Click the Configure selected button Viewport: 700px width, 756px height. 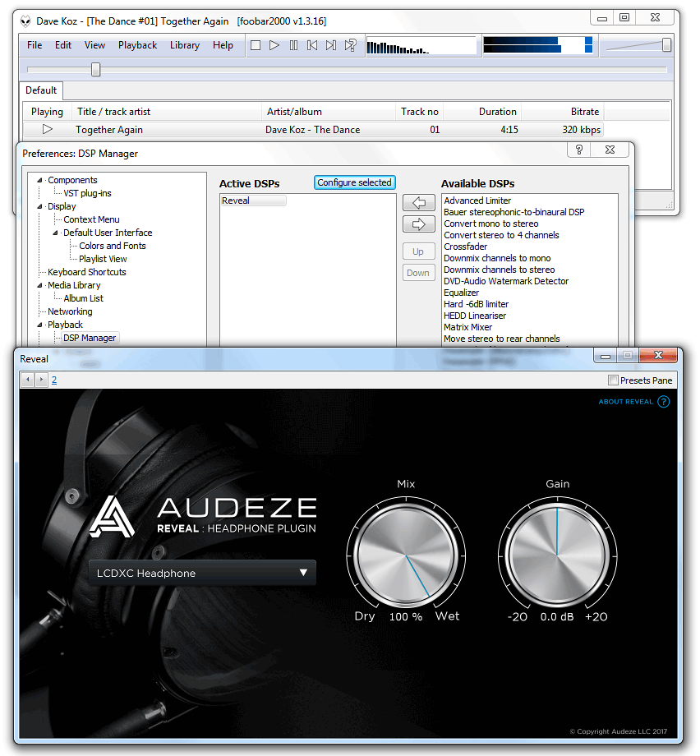tap(354, 182)
